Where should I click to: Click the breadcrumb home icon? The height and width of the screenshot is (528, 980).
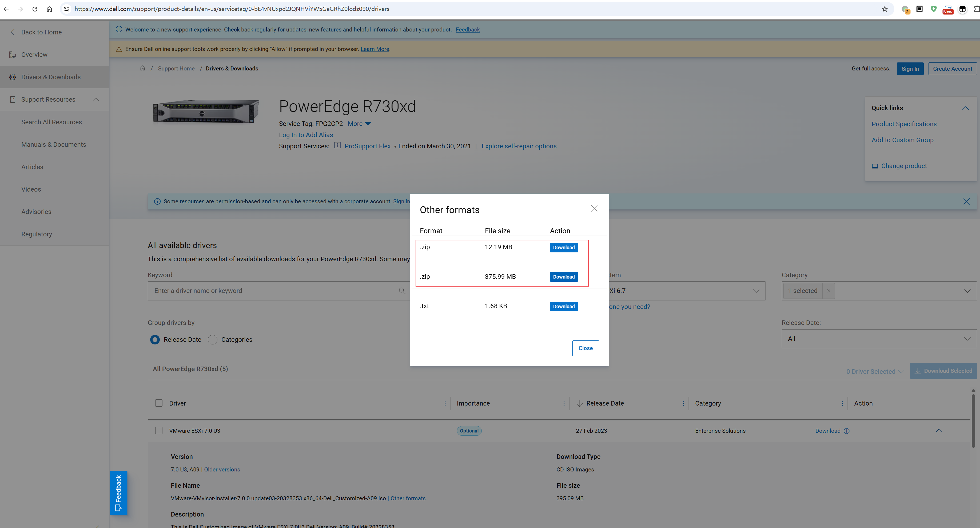[143, 68]
